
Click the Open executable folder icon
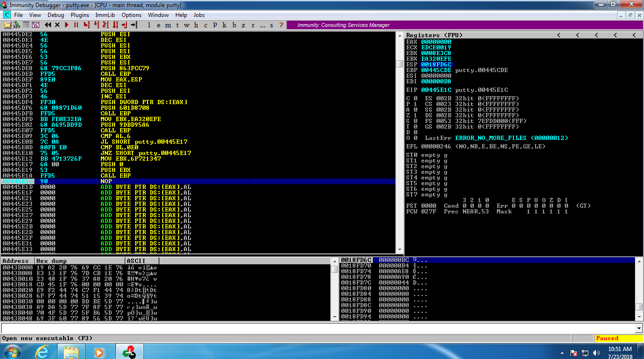point(7,25)
